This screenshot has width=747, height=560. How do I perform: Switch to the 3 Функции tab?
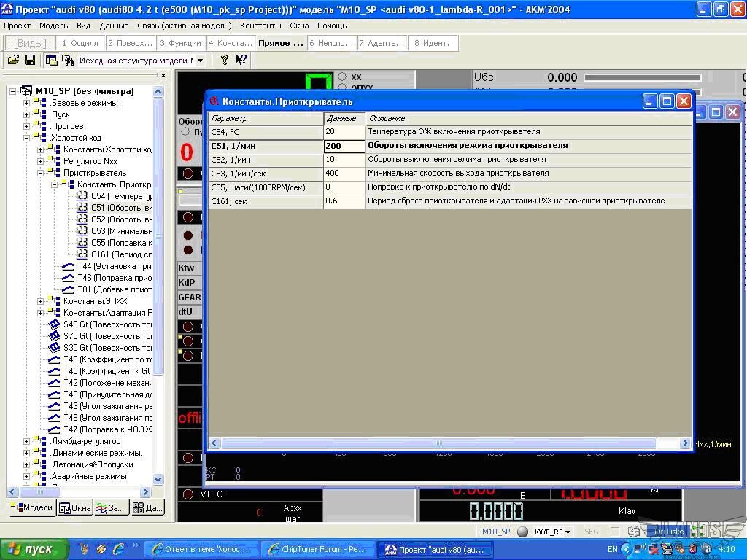coord(180,43)
